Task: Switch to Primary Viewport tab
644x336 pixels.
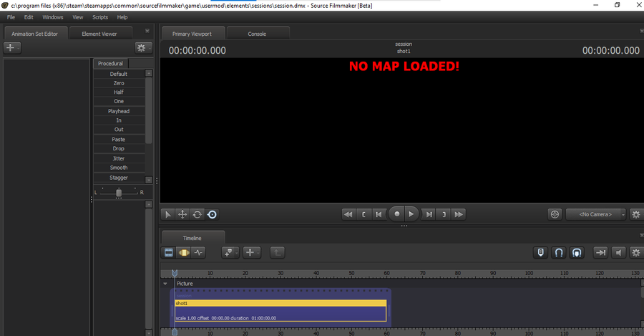Action: [192, 34]
